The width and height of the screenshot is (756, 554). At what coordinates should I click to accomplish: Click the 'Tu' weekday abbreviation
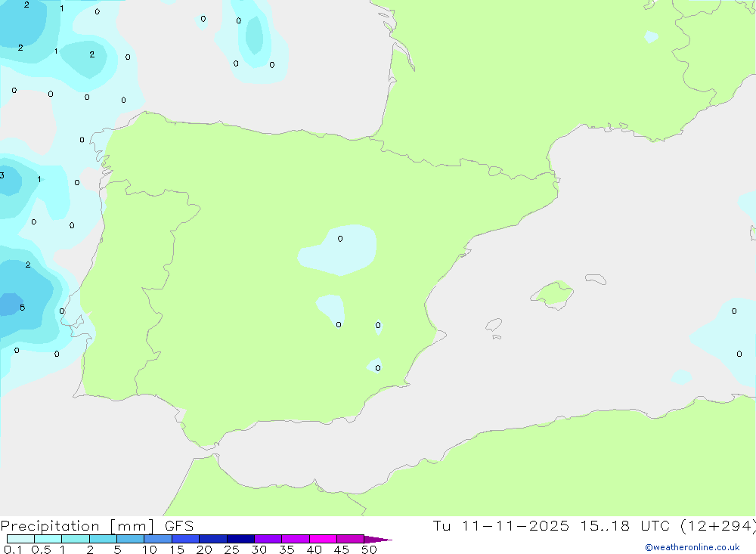click(442, 526)
